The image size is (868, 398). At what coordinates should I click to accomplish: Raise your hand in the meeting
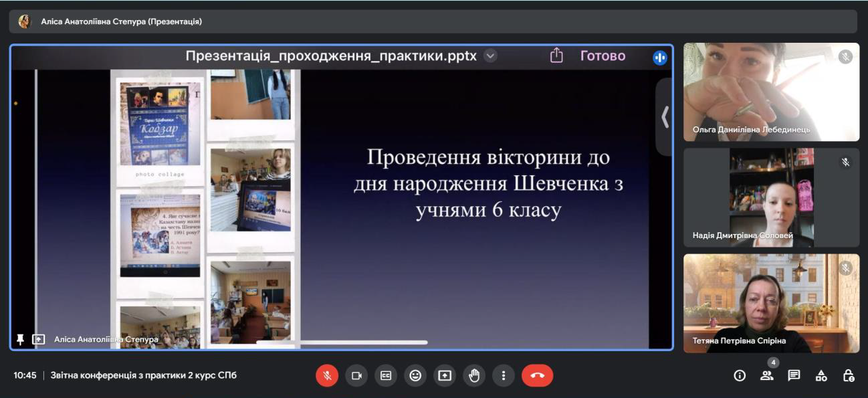[474, 376]
